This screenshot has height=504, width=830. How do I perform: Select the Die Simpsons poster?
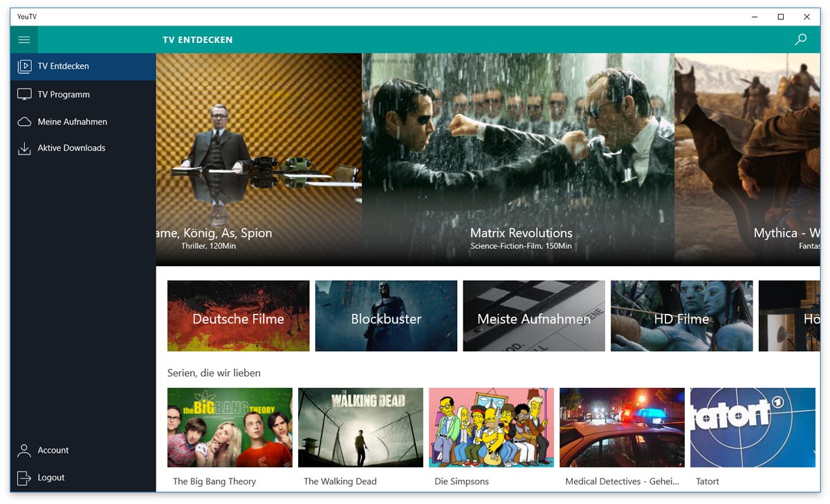491,427
